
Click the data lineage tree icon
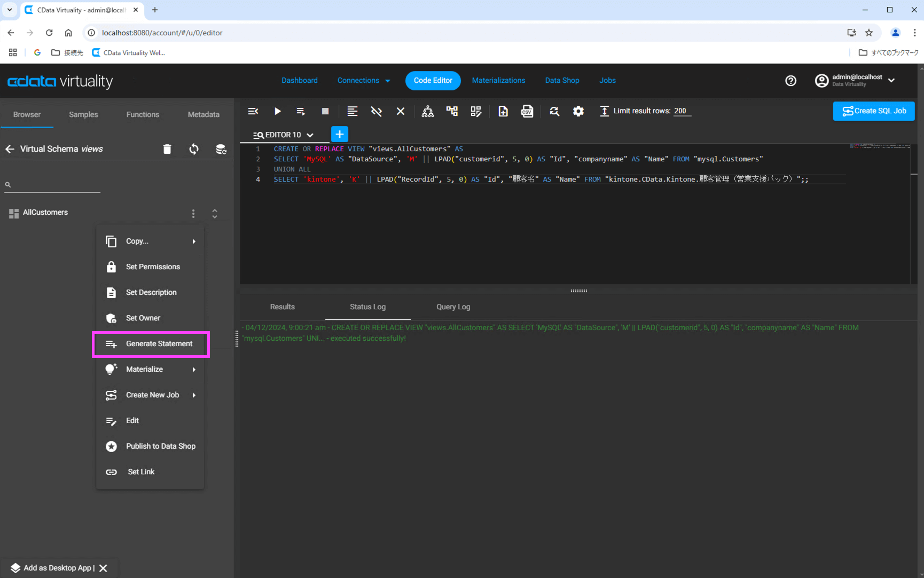(x=452, y=111)
